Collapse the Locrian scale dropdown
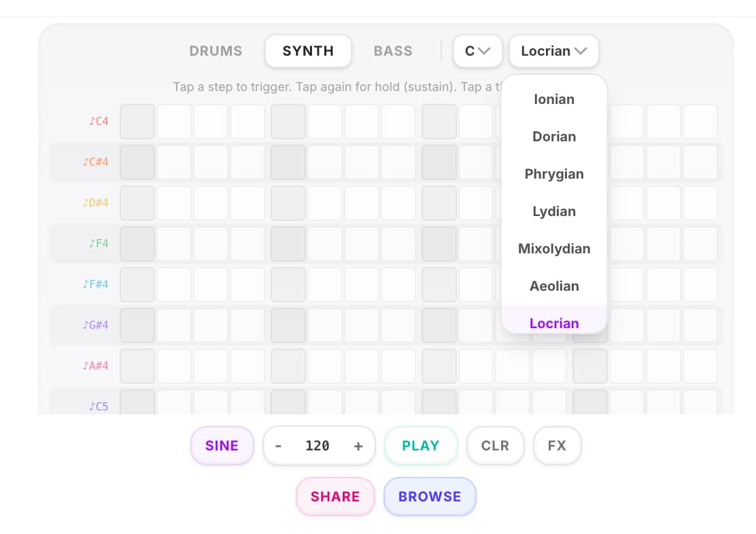 [553, 51]
